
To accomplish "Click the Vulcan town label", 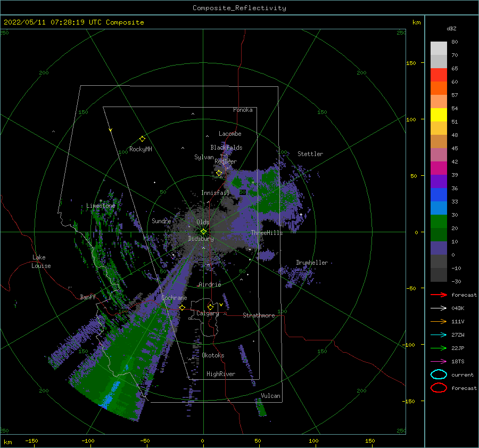I will 271,396.
